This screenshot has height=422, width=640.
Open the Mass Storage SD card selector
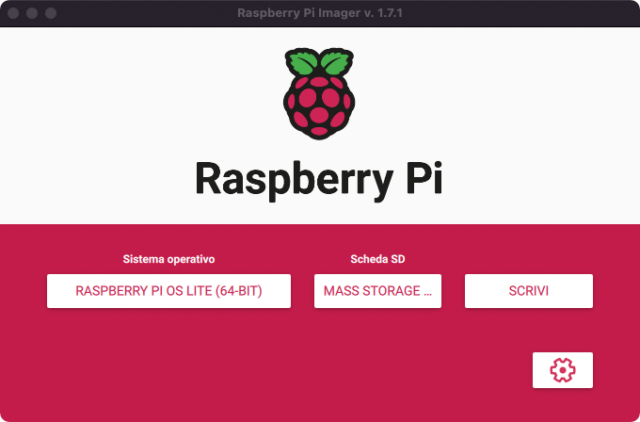tap(377, 291)
